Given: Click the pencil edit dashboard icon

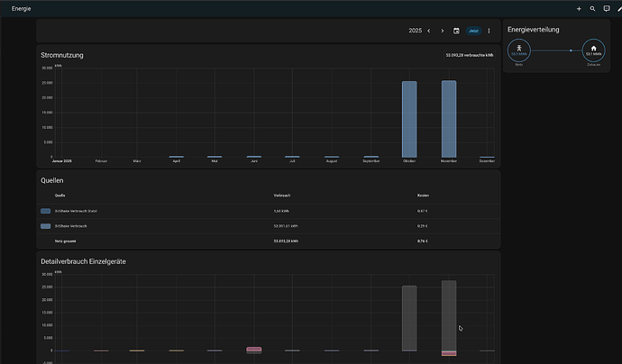Looking at the screenshot, I should pos(618,8).
